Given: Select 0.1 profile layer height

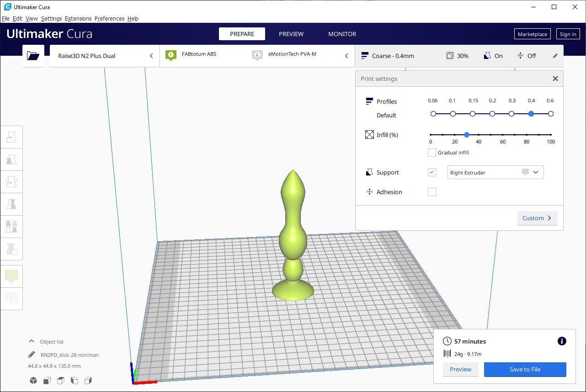Looking at the screenshot, I should click(453, 114).
